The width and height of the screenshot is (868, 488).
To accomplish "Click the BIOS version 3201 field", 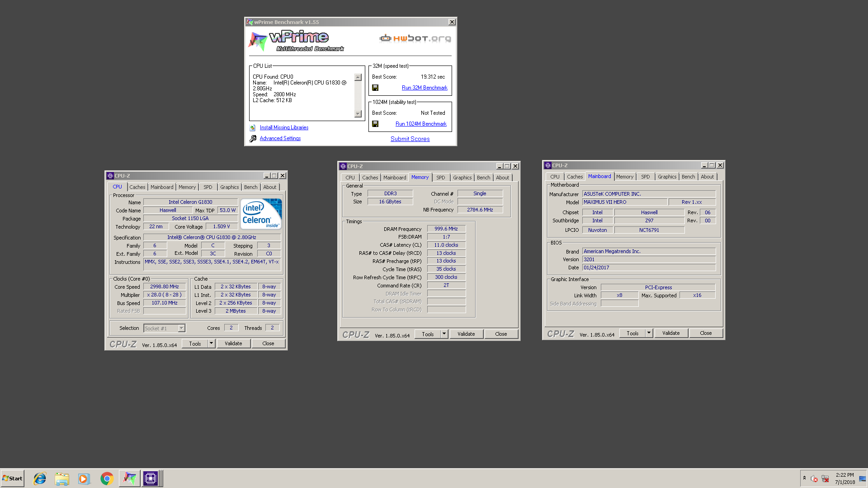I will [649, 259].
